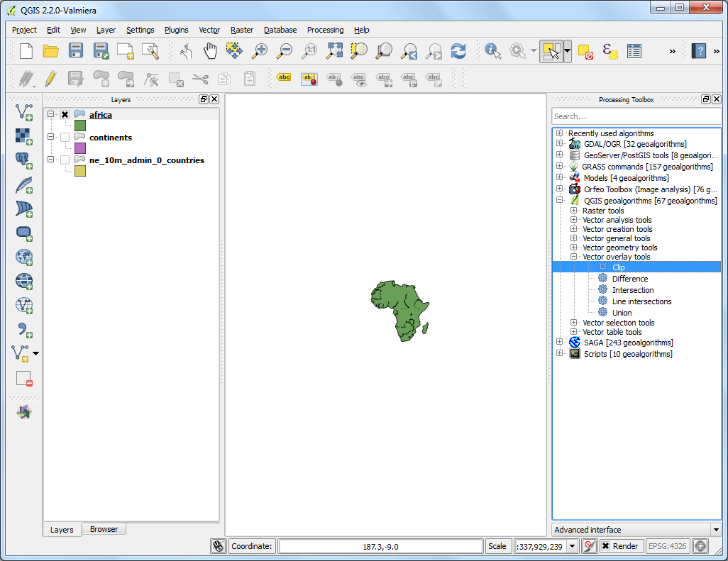The width and height of the screenshot is (728, 561).
Task: Open the attribute table icon
Action: point(634,50)
